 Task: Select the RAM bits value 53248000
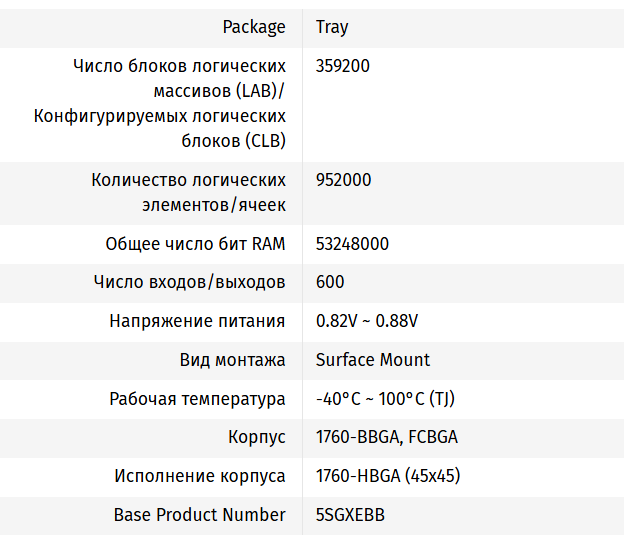352,244
